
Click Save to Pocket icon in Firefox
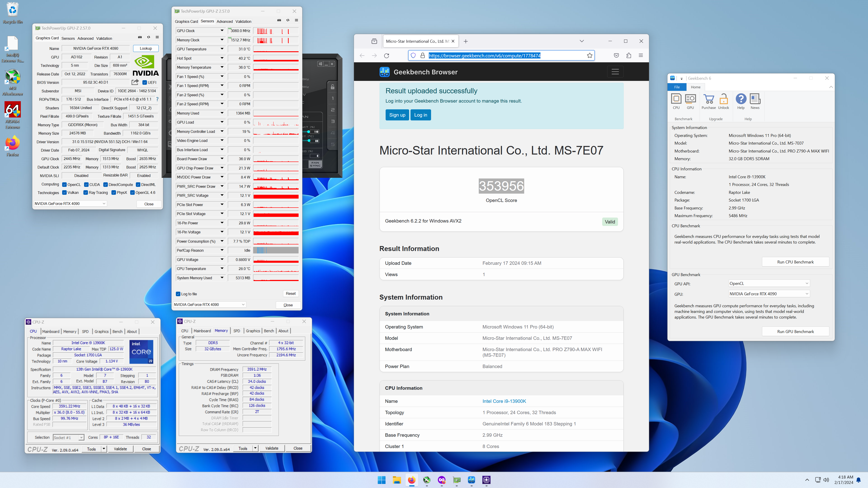coord(616,56)
